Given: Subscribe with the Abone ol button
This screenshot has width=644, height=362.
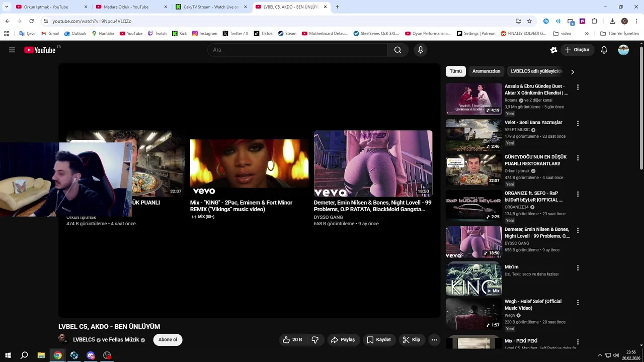Looking at the screenshot, I should coord(168,340).
